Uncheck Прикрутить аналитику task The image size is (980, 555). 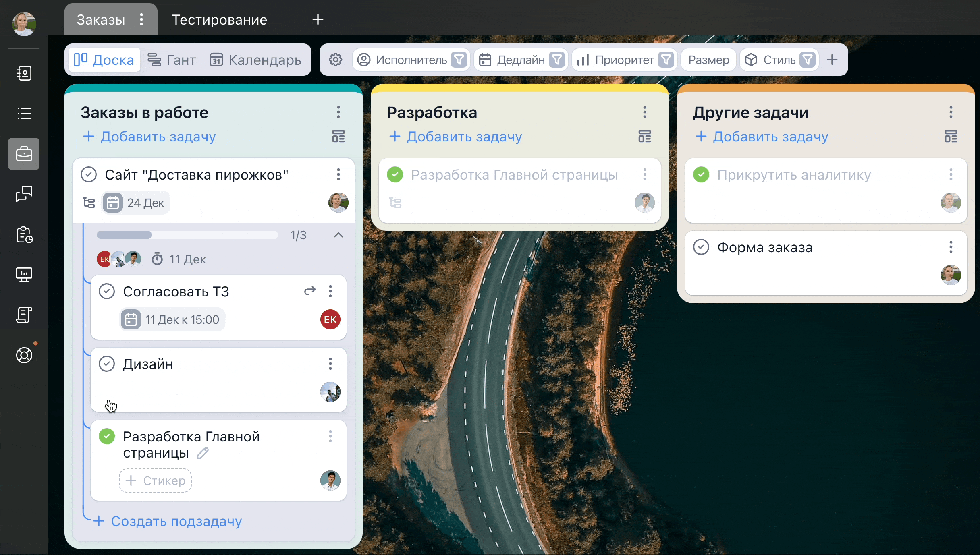click(701, 174)
